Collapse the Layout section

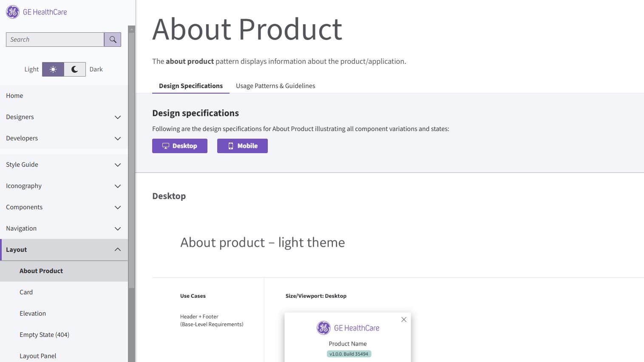click(x=118, y=250)
